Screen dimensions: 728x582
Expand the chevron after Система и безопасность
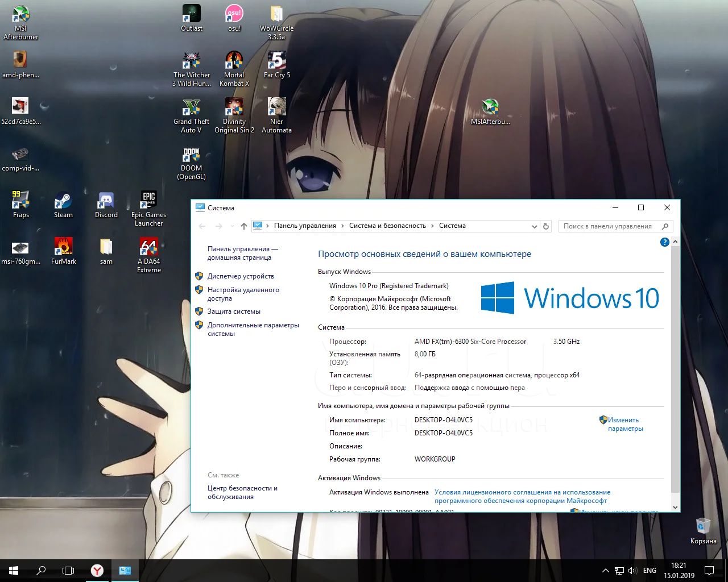click(432, 226)
